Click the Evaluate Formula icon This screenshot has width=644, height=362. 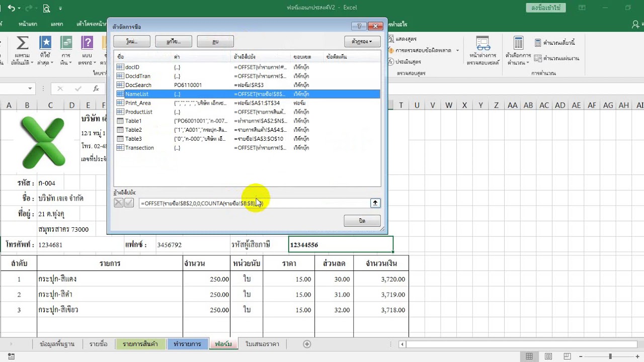(x=391, y=62)
